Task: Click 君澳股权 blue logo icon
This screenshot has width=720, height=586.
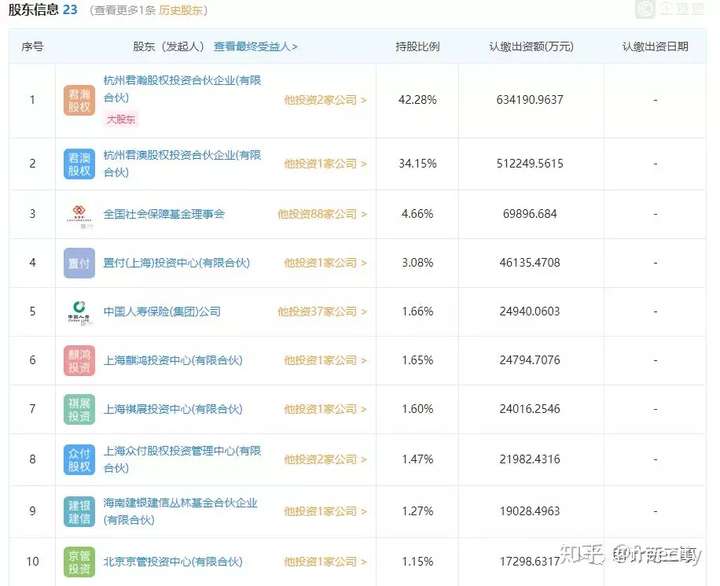Action: (79, 164)
